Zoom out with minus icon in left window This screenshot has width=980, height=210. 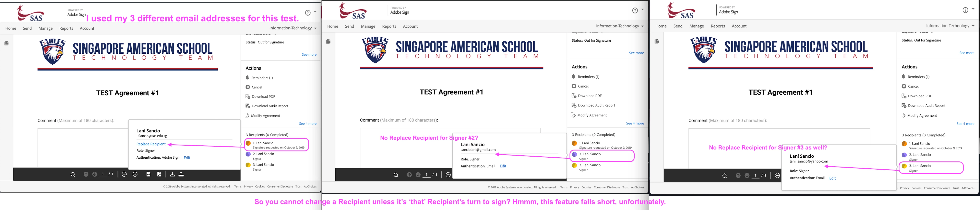[124, 174]
